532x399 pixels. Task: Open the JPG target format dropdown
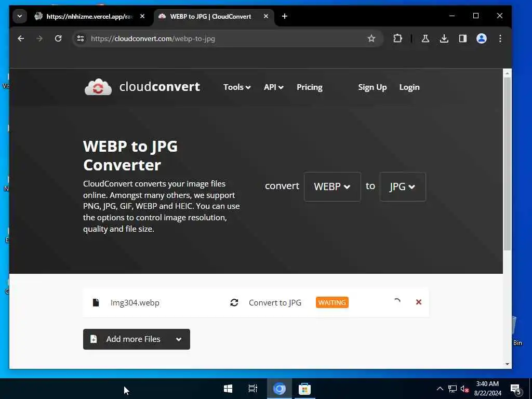pyautogui.click(x=403, y=187)
